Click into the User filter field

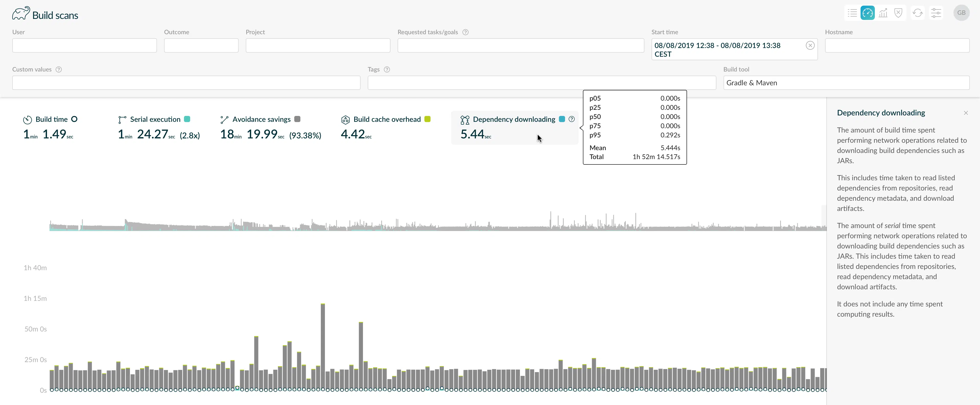84,46
